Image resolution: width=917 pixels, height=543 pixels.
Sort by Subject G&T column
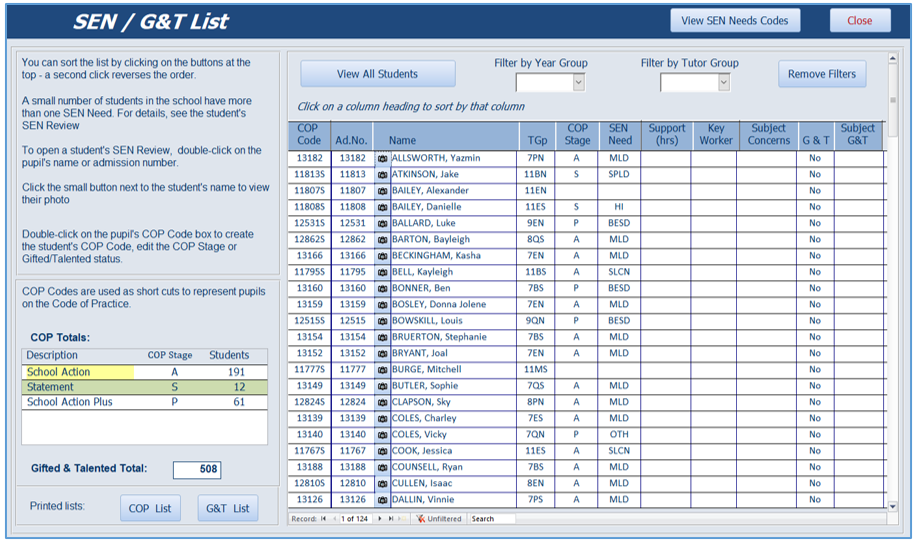point(857,135)
